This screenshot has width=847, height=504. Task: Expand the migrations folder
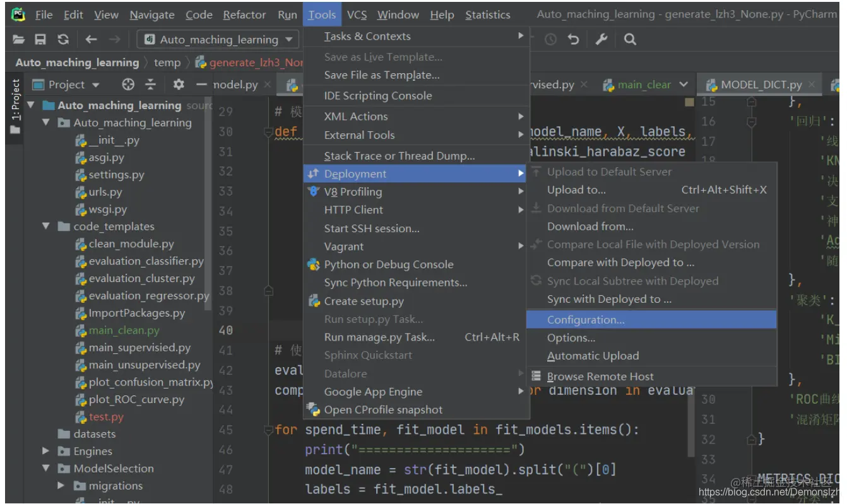(x=61, y=486)
